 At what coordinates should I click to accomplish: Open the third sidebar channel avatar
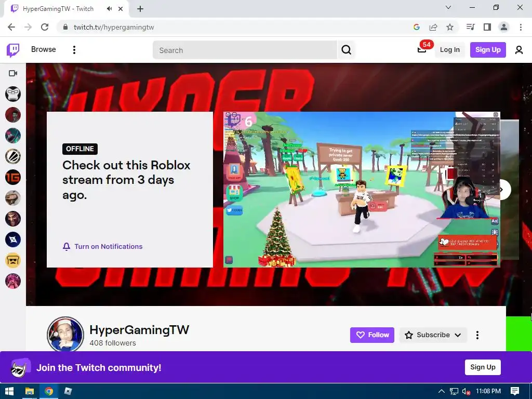pos(13,136)
